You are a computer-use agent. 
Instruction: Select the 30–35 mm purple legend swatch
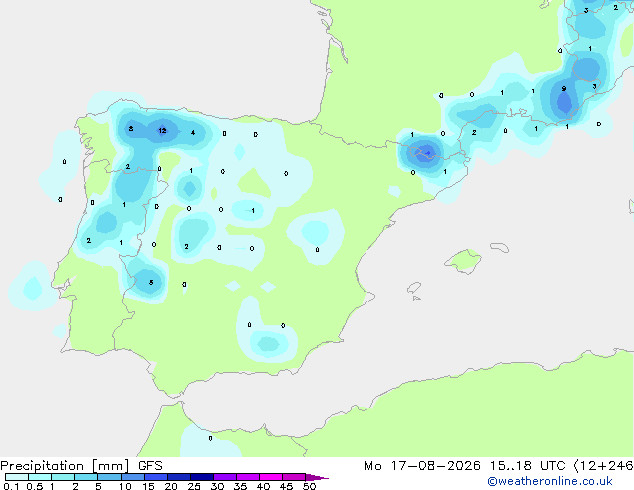click(225, 477)
